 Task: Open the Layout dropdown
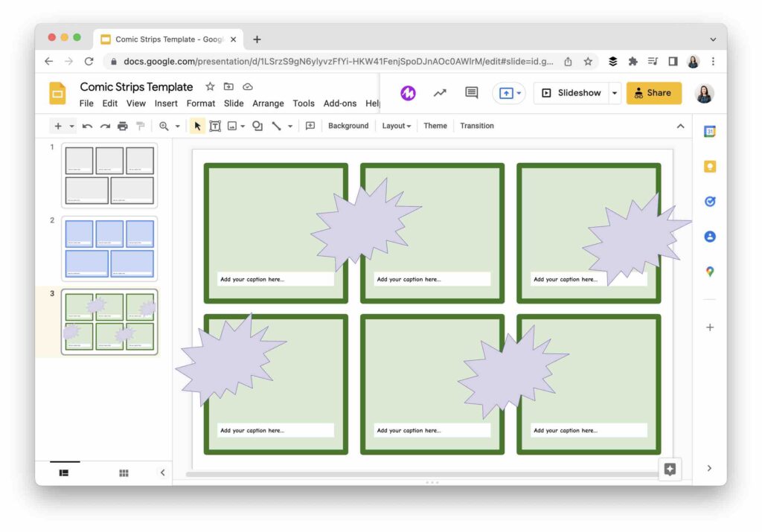[396, 126]
